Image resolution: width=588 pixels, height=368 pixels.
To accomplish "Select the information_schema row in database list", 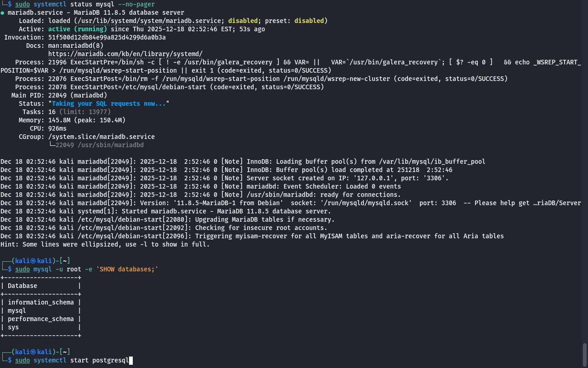I will point(40,302).
